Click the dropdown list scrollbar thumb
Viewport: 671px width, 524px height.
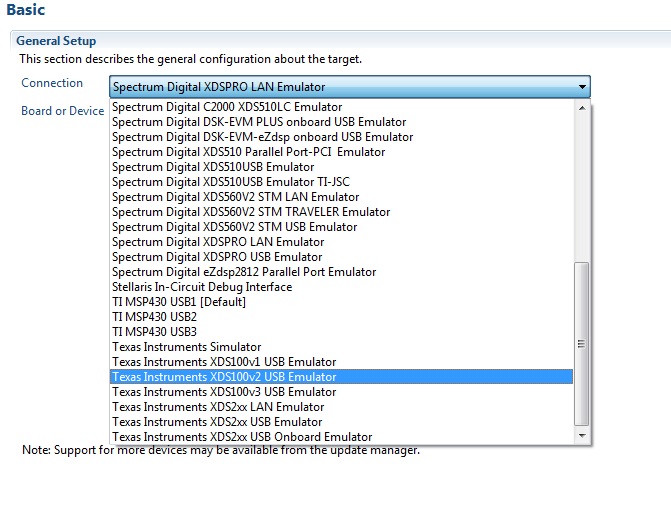point(582,344)
